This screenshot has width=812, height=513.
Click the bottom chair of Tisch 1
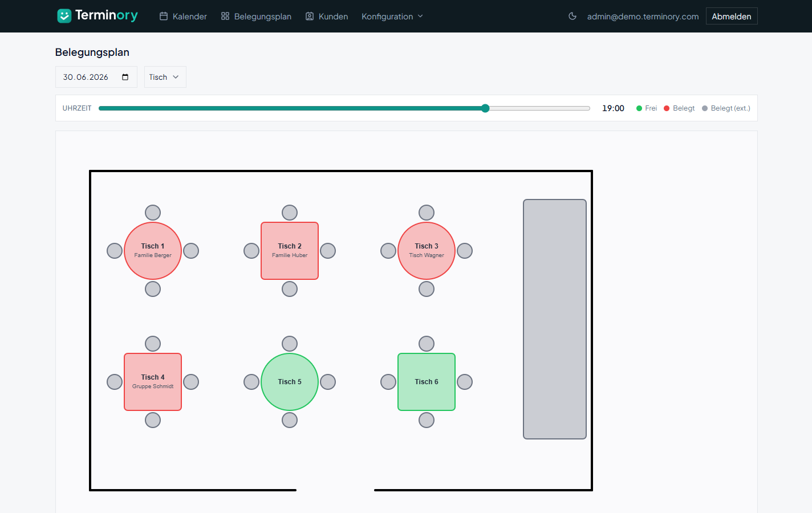tap(153, 289)
